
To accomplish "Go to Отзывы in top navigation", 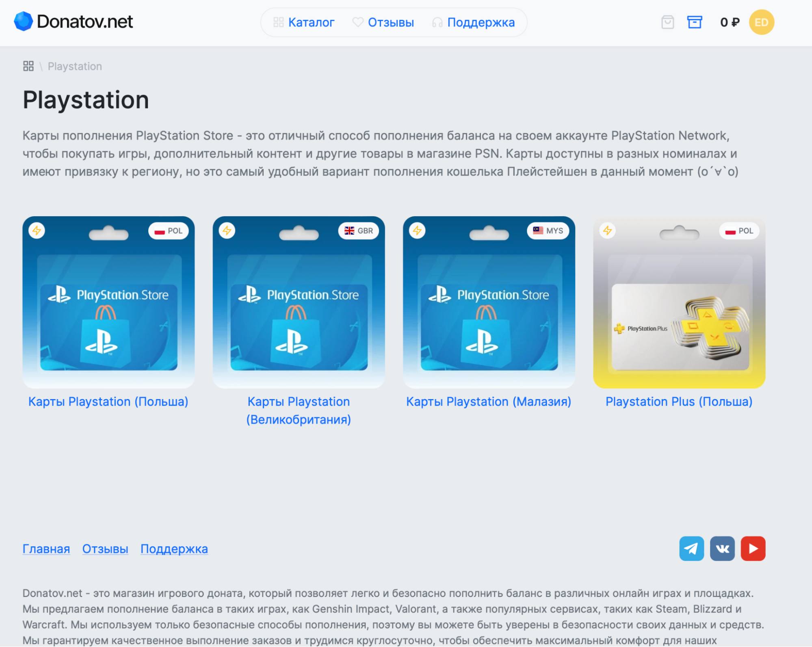I will [x=383, y=22].
